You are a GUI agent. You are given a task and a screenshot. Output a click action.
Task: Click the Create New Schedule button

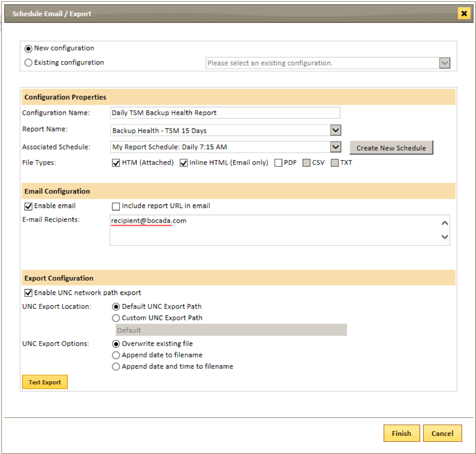click(391, 148)
